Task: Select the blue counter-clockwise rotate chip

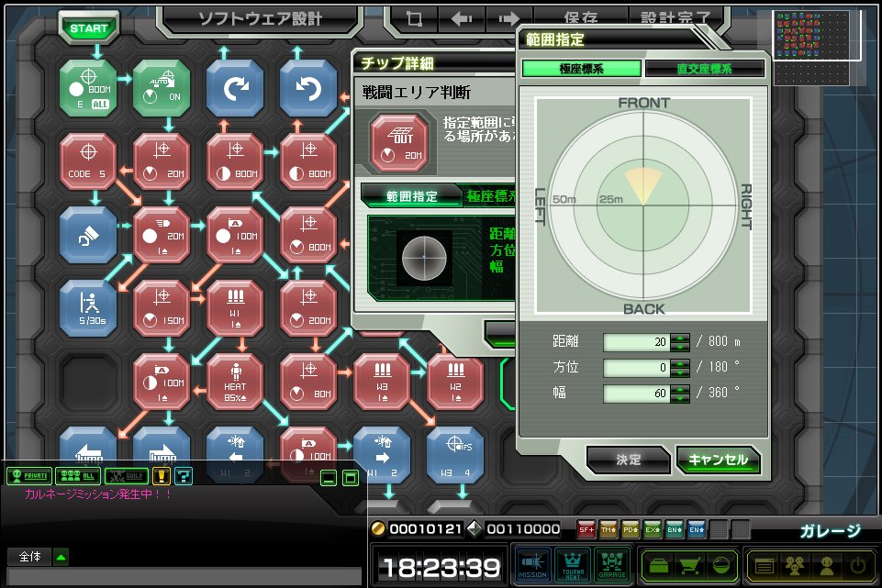Action: [308, 89]
